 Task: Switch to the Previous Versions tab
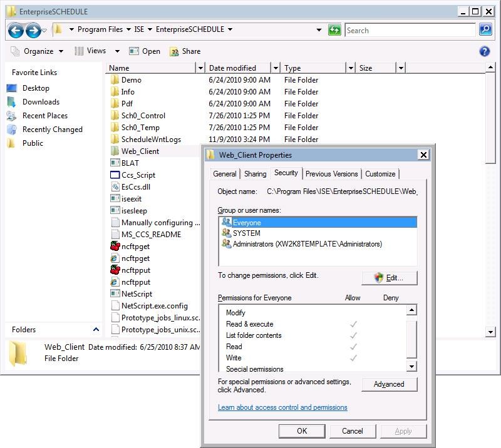pyautogui.click(x=331, y=174)
